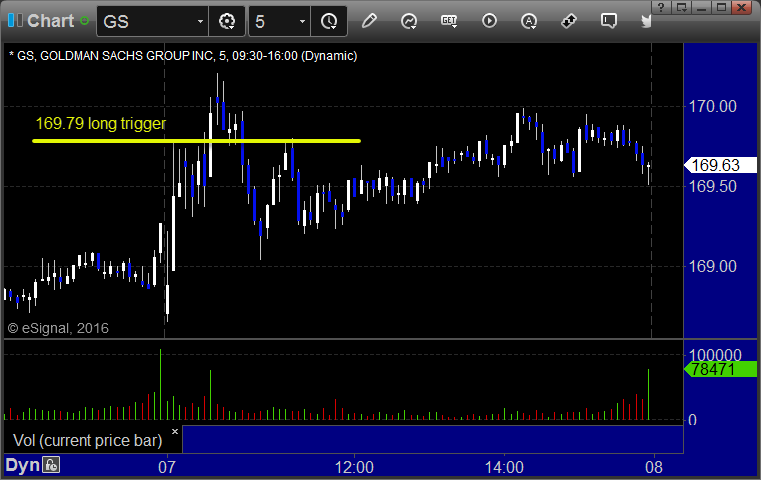Close the Vol study panel with x
This screenshot has width=761, height=480.
175,431
